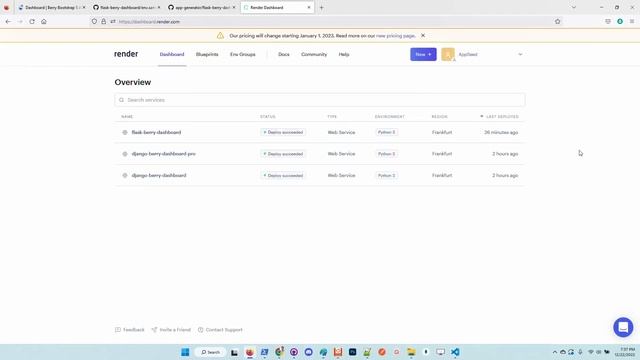The height and width of the screenshot is (360, 640).
Task: Click the taskbar Search box
Action: pyautogui.click(x=210, y=352)
